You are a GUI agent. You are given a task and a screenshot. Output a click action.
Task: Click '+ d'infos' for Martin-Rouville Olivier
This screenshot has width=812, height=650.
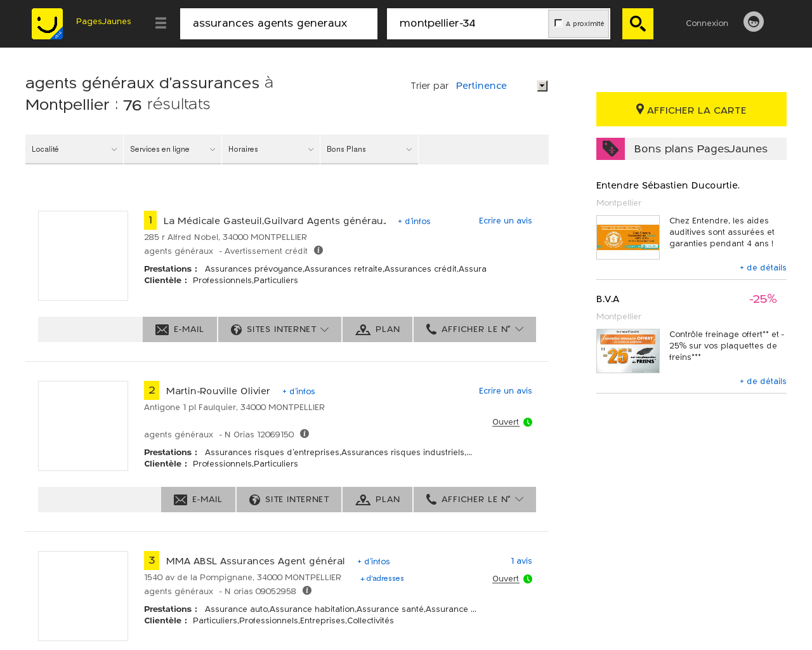click(x=299, y=391)
